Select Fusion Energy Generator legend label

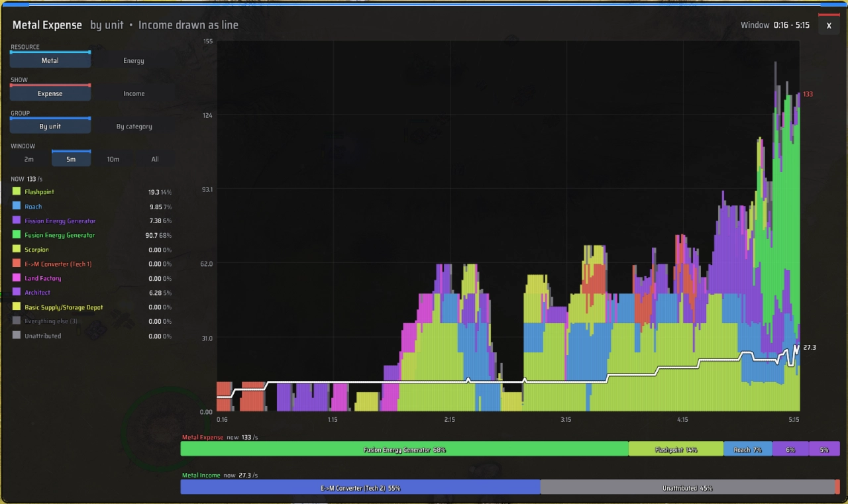(60, 235)
